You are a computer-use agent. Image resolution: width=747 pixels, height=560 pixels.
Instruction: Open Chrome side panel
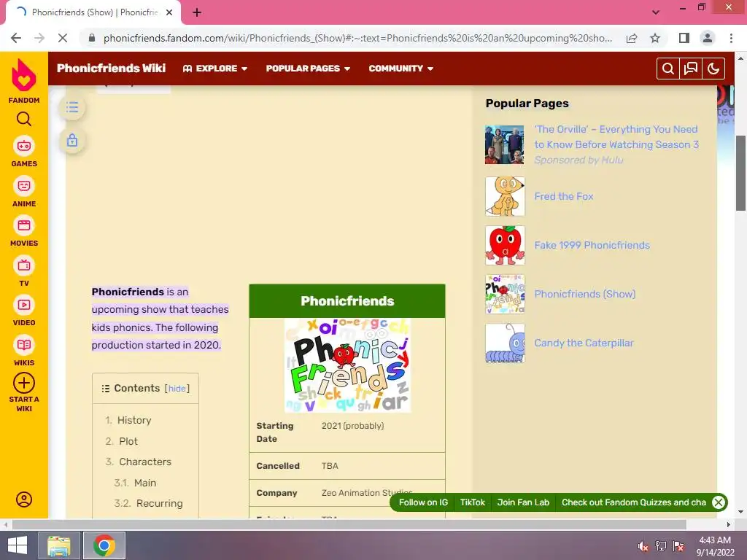(684, 38)
